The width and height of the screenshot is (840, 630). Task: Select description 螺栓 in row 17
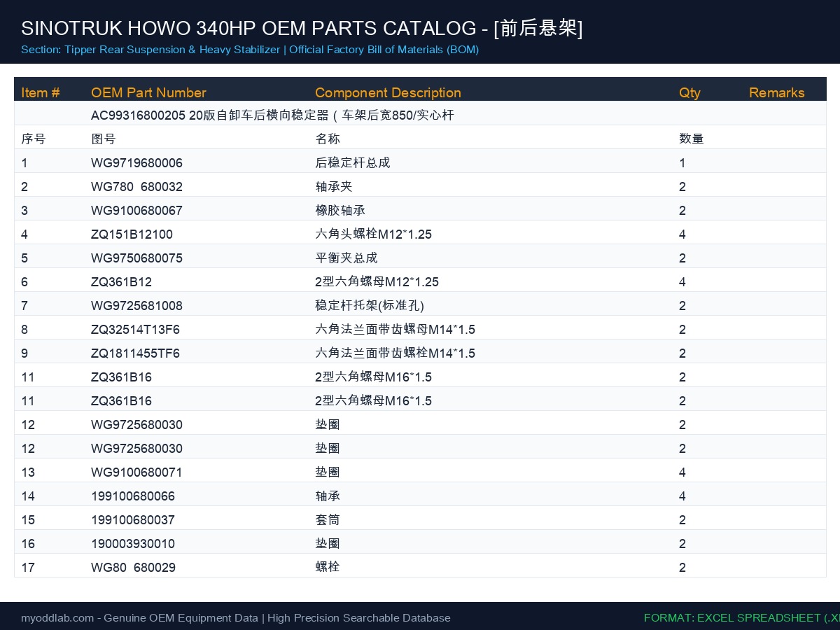(x=328, y=567)
